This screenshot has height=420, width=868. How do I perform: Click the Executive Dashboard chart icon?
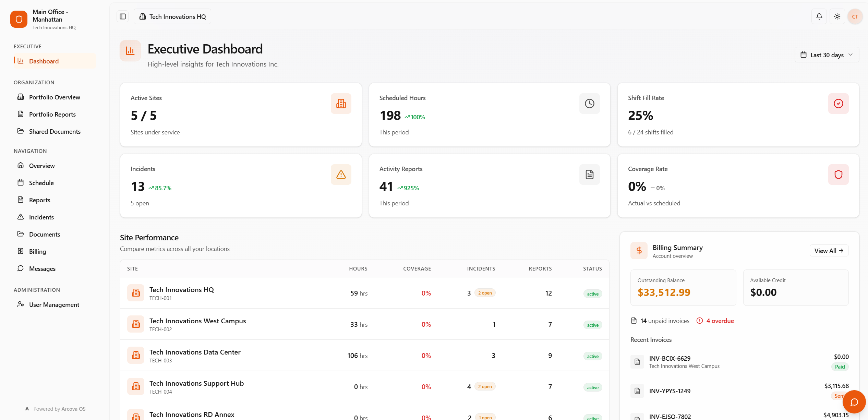130,51
